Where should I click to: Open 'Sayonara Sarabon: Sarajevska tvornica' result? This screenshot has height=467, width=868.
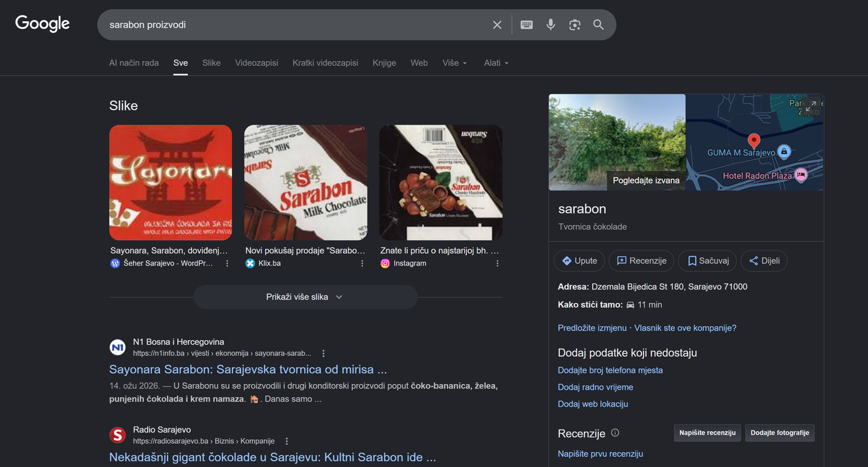pos(248,369)
